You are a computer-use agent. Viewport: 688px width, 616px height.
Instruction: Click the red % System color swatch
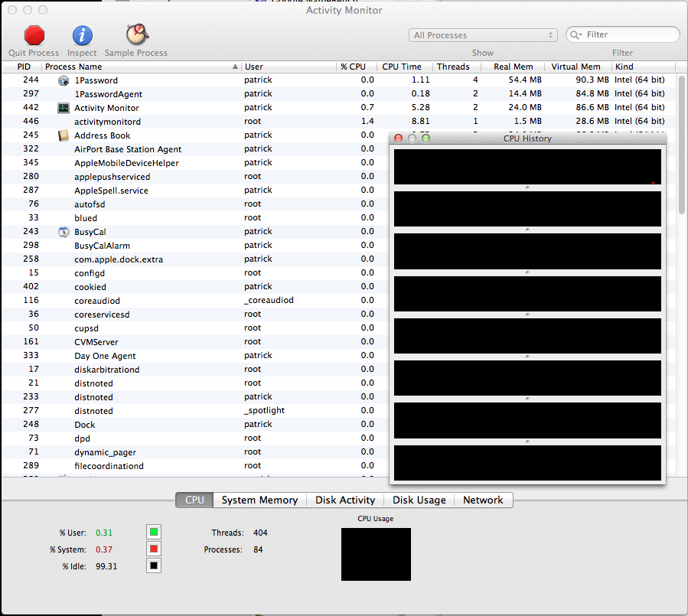pyautogui.click(x=154, y=549)
